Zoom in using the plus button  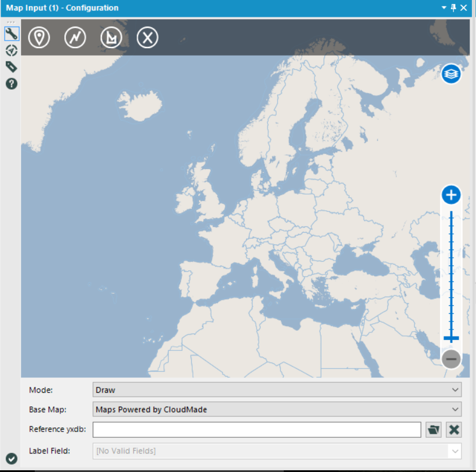(451, 195)
